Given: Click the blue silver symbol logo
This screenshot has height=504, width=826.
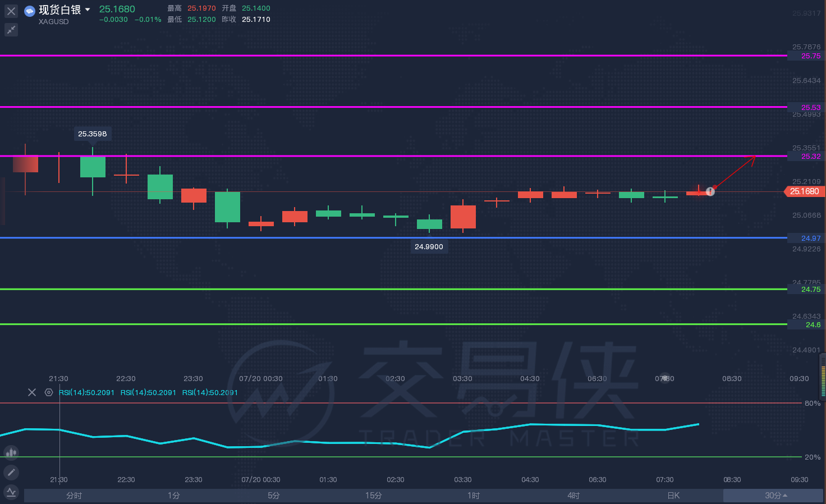Looking at the screenshot, I should tap(30, 11).
